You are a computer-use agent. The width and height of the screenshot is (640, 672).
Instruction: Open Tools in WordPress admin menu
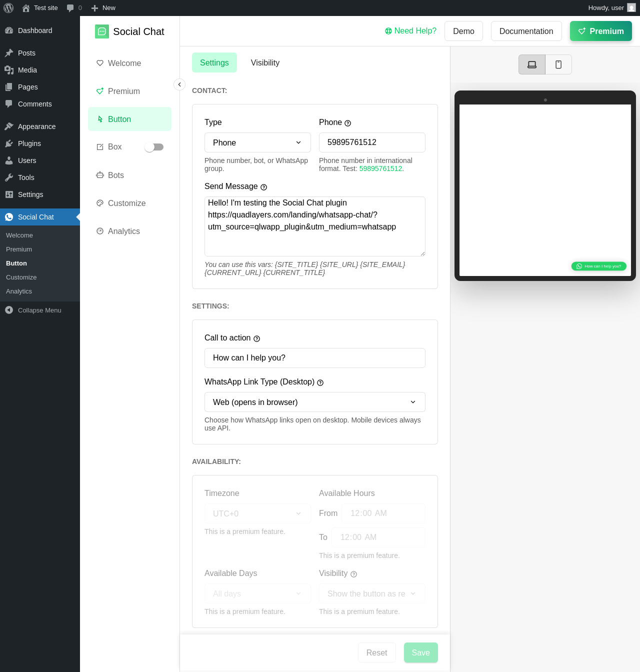(40, 177)
